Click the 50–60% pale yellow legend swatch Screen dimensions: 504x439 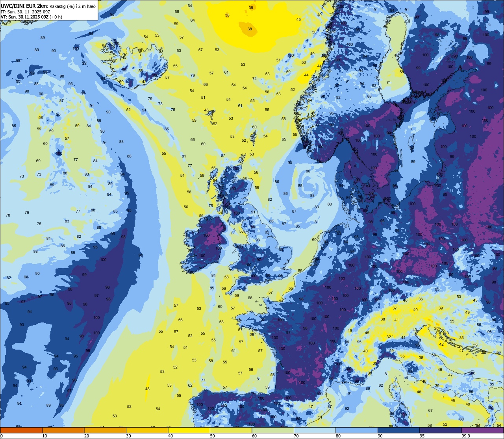[x=231, y=430]
